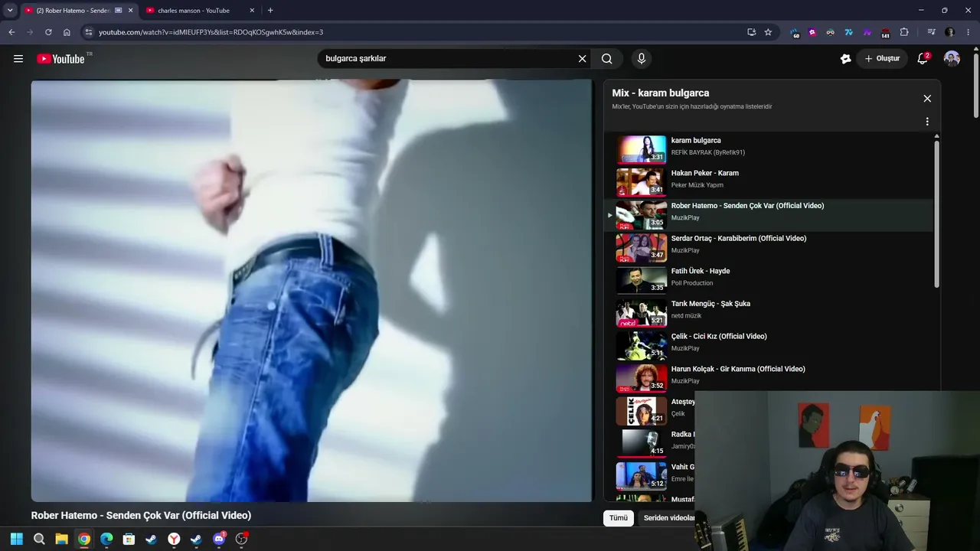Viewport: 980px width, 551px height.
Task: Open the browser home page
Action: 67,32
